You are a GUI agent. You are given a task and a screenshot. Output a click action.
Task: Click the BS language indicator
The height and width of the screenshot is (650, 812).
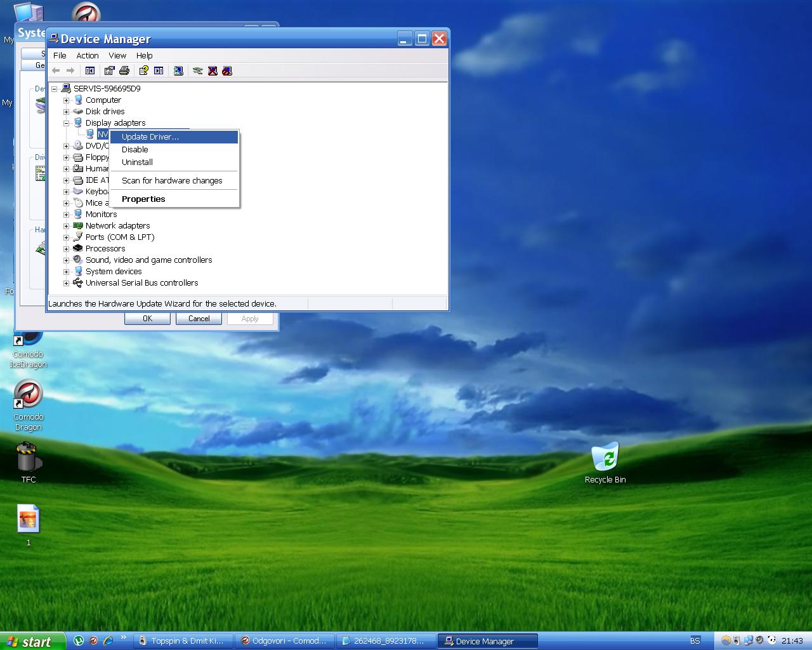tap(695, 641)
